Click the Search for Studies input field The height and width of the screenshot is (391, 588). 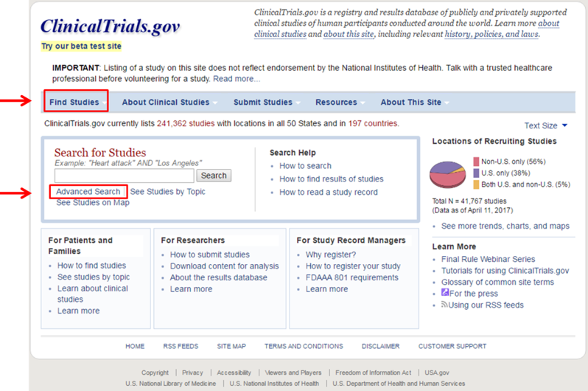pyautogui.click(x=124, y=176)
